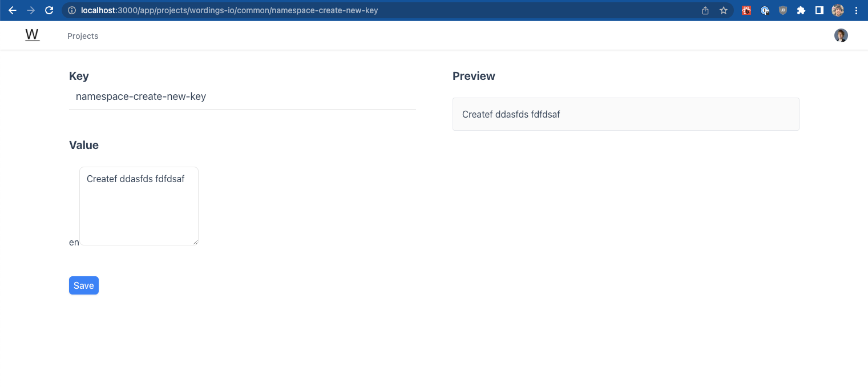This screenshot has width=868, height=387.
Task: Open the user avatar in the app header
Action: click(841, 35)
